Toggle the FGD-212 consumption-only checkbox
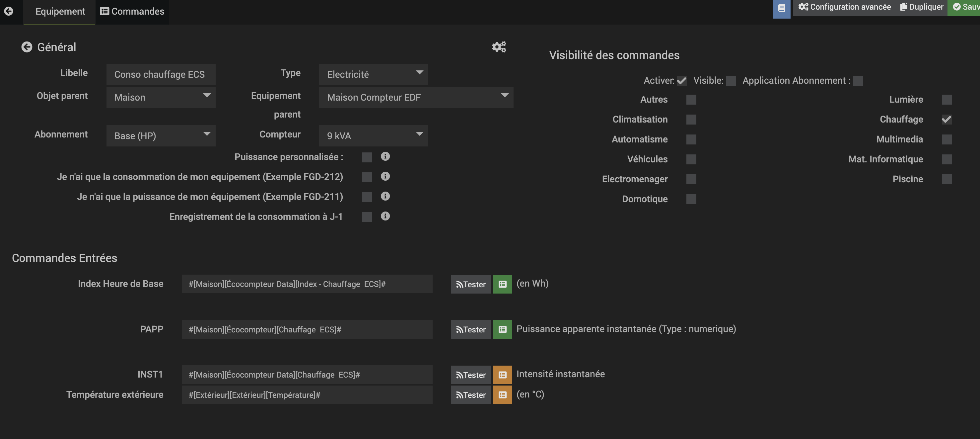Viewport: 980px width, 439px height. [367, 177]
